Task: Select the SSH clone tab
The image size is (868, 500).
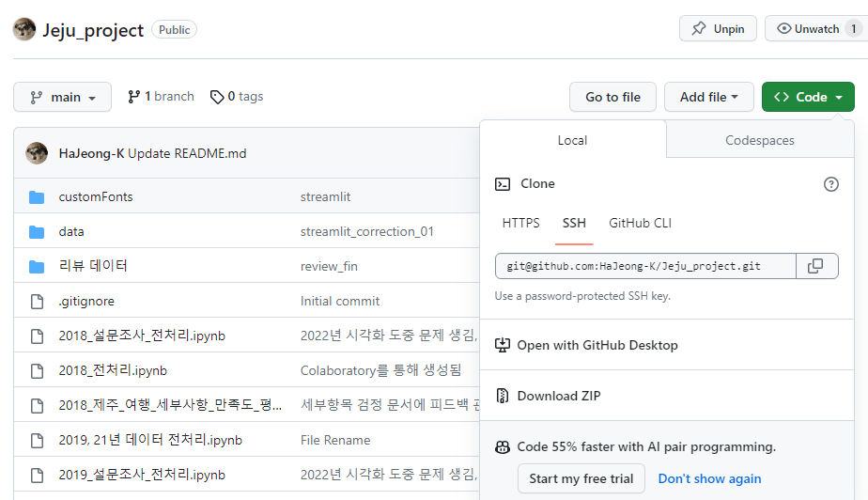Action: [x=574, y=223]
